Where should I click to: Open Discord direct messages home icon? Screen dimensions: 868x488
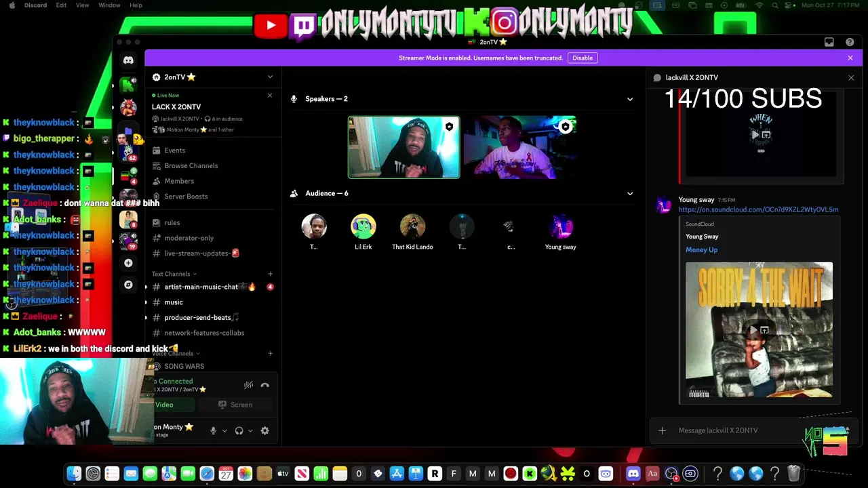tap(128, 60)
